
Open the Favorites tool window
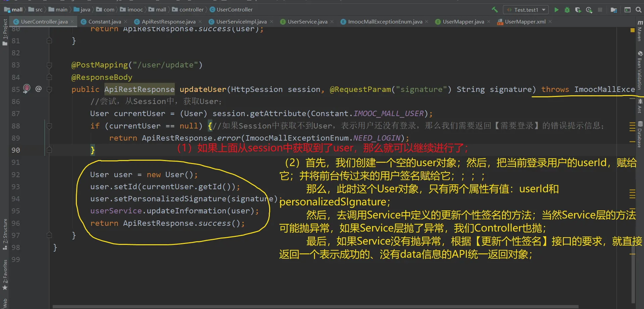coord(5,275)
